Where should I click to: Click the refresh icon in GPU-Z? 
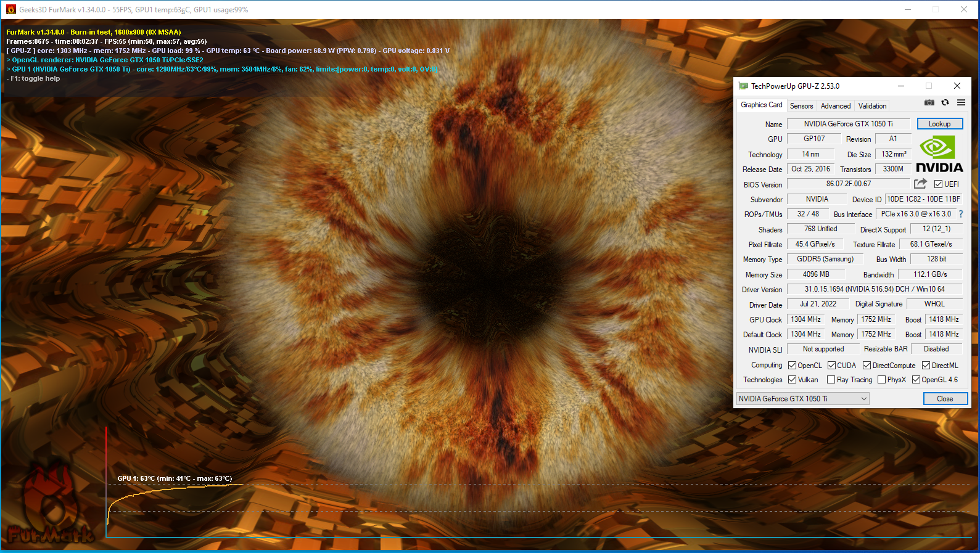pos(945,103)
